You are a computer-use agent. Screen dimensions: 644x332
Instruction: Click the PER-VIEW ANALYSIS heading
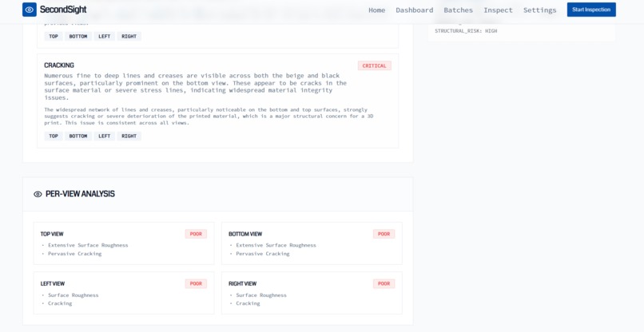80,194
